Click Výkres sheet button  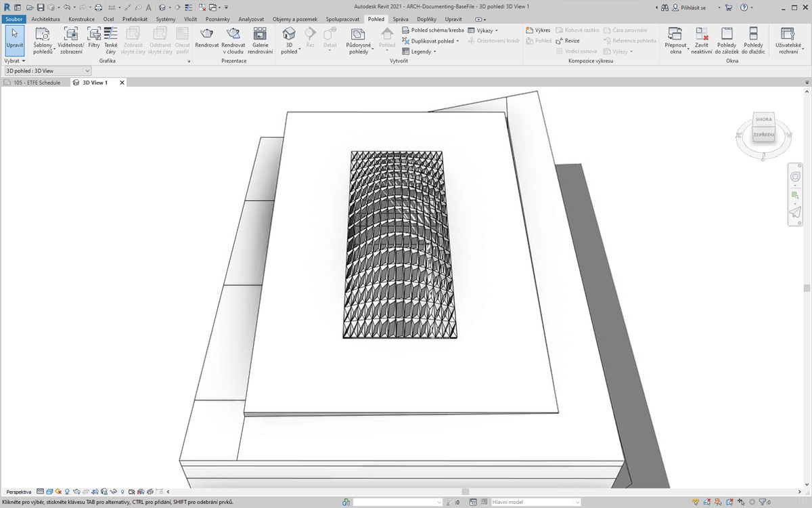tap(539, 30)
